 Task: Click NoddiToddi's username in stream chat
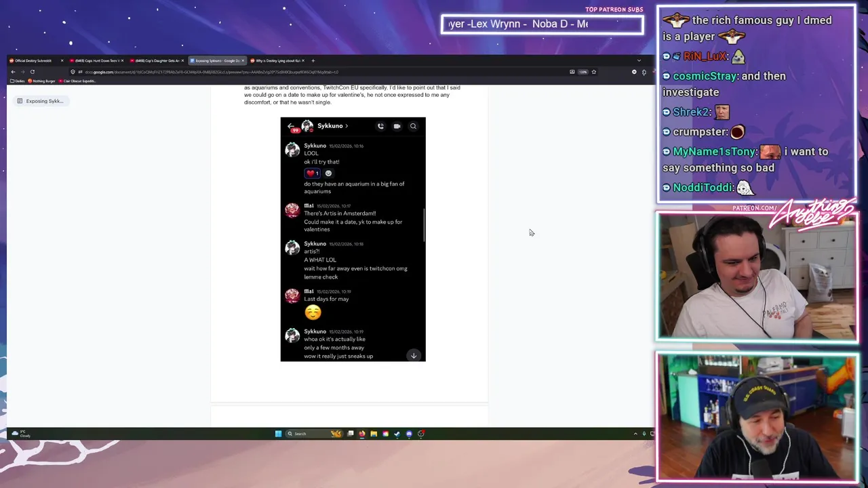tap(703, 188)
